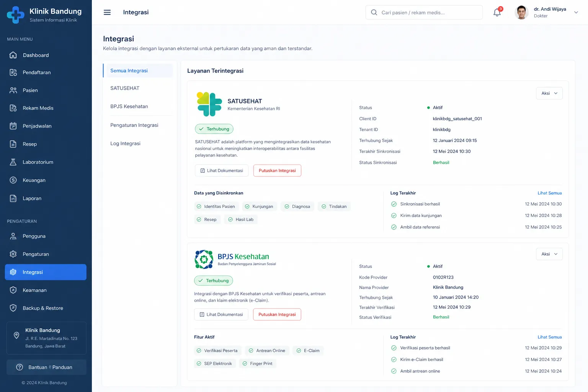Click the Antrean Online feature chip
Image resolution: width=588 pixels, height=392 pixels.
(x=267, y=351)
